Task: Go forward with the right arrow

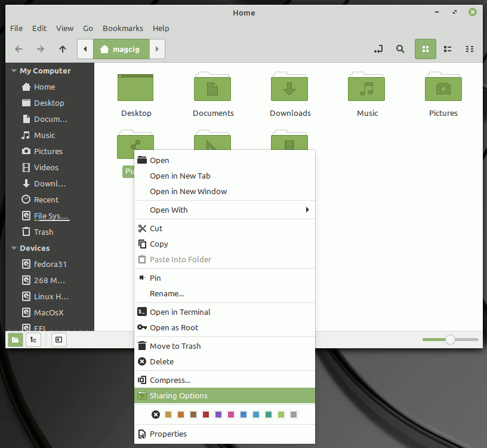Action: pos(41,49)
